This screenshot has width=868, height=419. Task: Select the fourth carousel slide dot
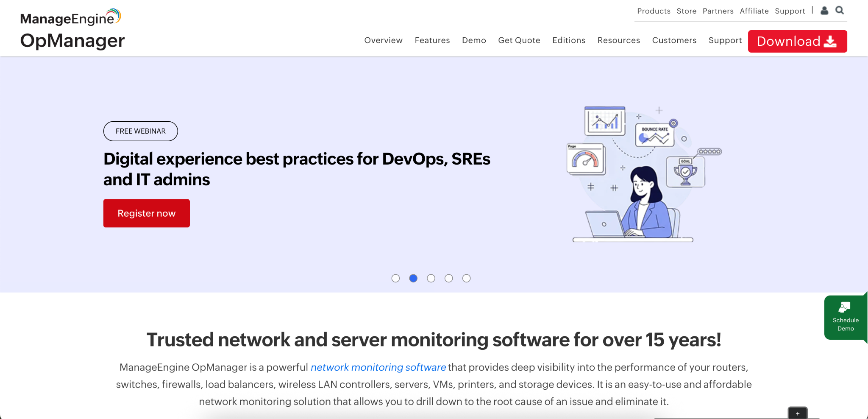pos(449,278)
